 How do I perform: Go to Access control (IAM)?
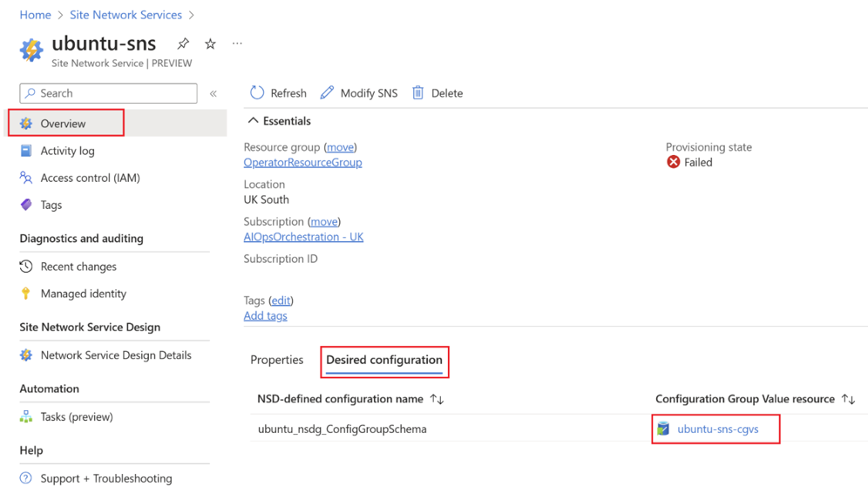[90, 178]
